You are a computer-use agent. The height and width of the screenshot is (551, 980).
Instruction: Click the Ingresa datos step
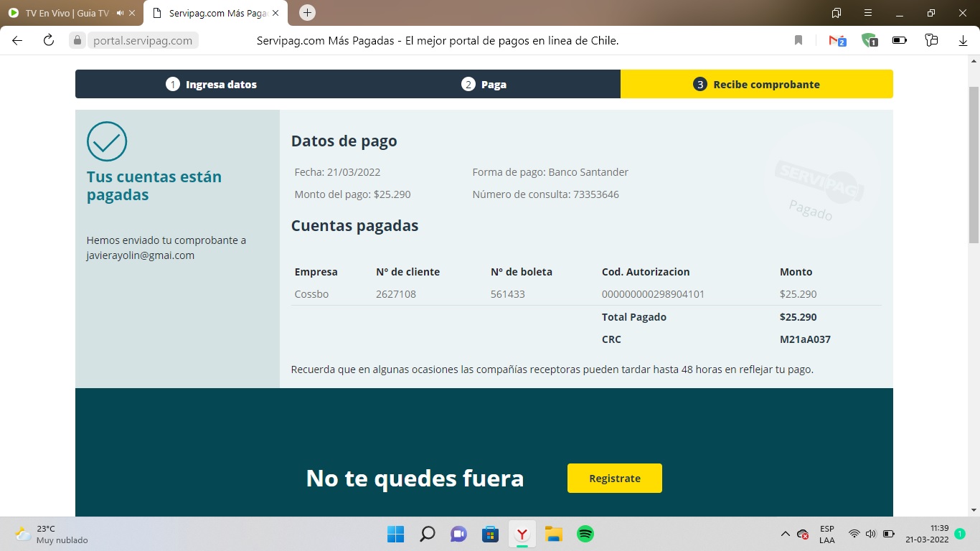click(212, 84)
